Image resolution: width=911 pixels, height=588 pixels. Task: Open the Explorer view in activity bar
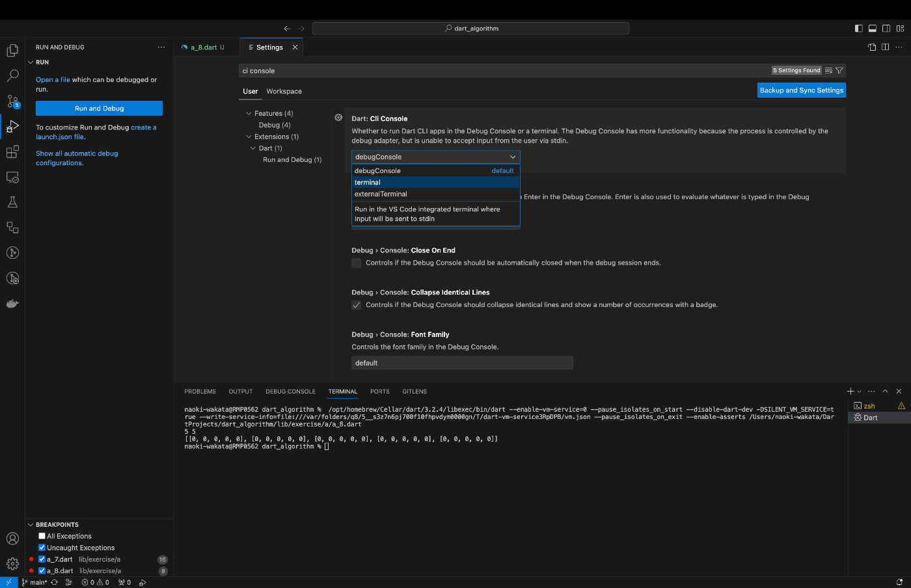tap(12, 50)
